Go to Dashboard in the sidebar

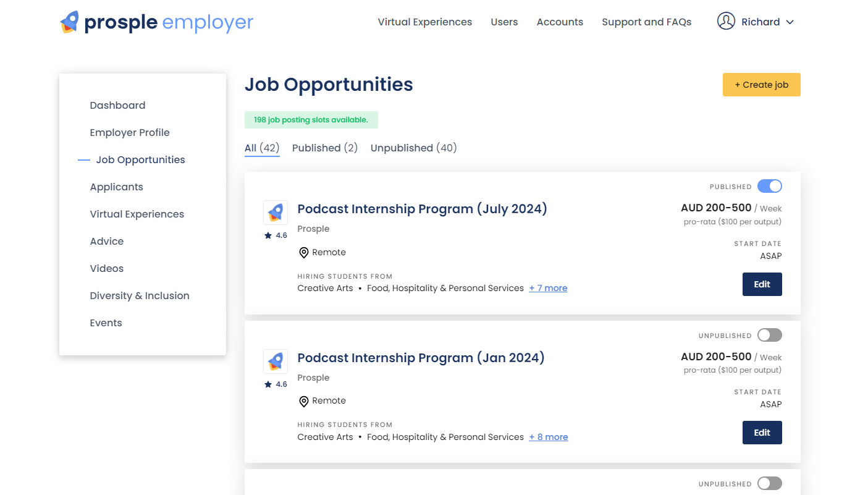point(117,105)
